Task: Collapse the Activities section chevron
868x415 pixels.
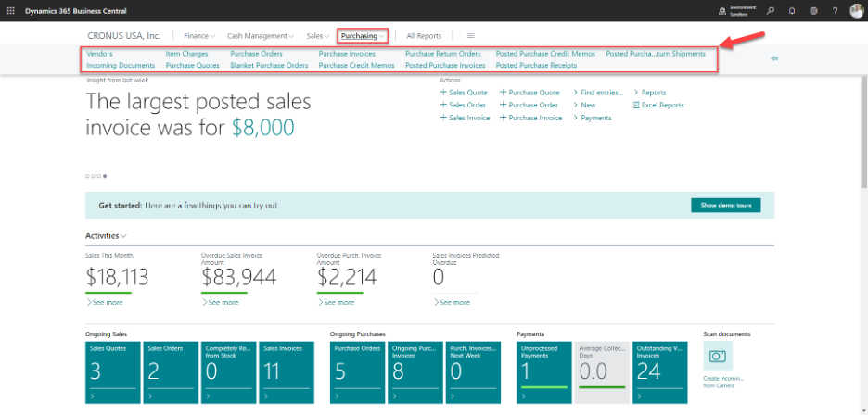Action: click(x=123, y=237)
